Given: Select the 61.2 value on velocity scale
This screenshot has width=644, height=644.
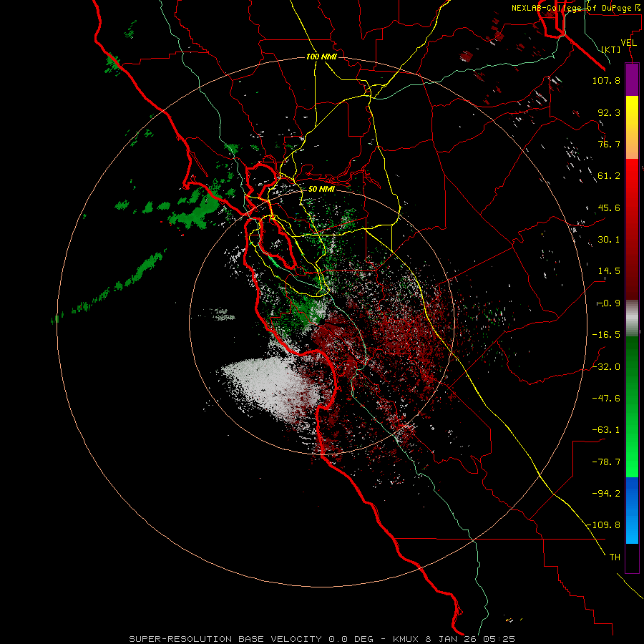Looking at the screenshot, I should click(609, 176).
